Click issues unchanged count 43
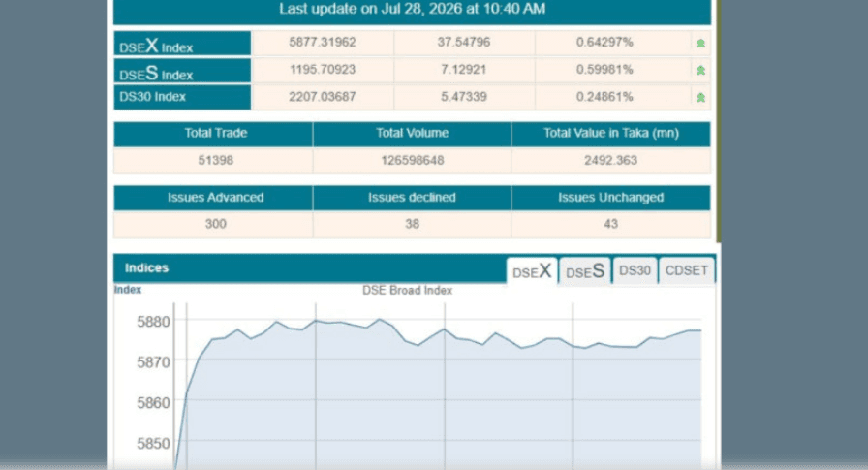 (x=611, y=224)
